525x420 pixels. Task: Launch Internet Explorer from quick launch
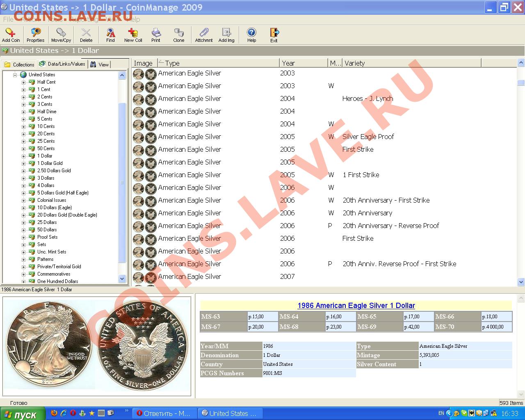point(64,413)
